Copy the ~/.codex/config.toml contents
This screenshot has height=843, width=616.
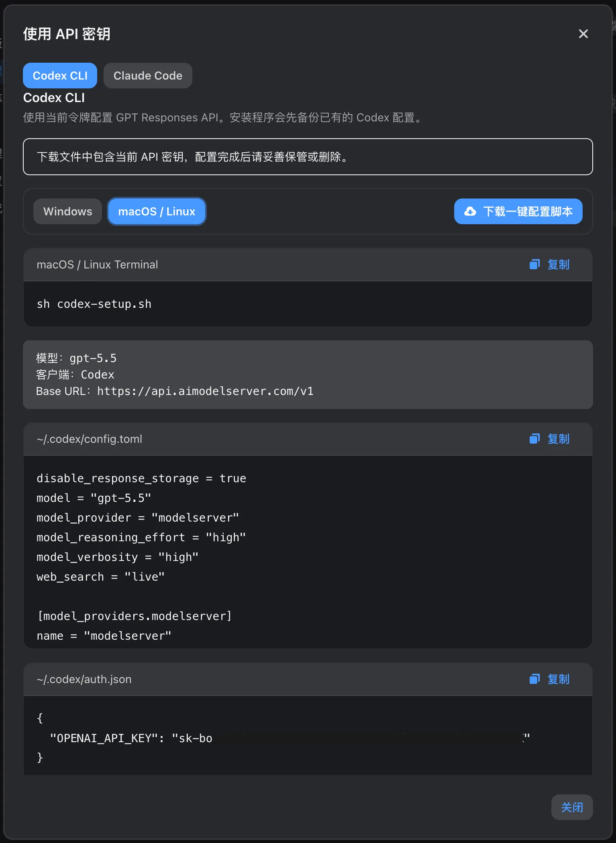point(549,439)
